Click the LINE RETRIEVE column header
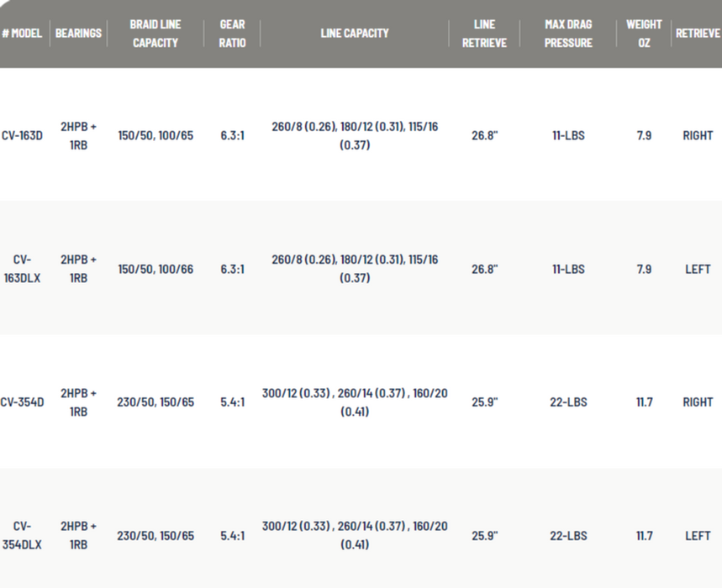This screenshot has width=722, height=588. tap(484, 34)
